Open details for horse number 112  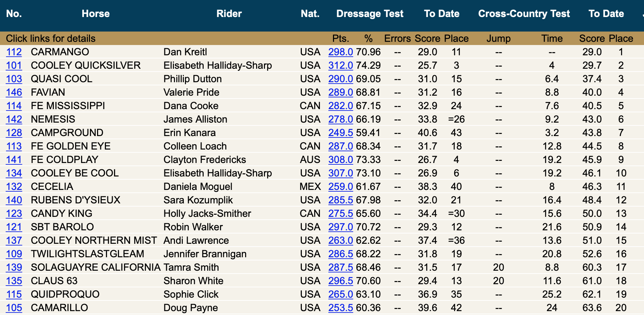point(14,52)
